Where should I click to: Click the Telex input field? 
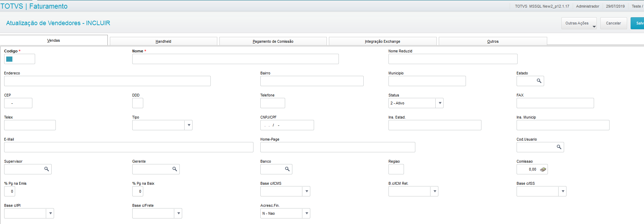coord(30,125)
